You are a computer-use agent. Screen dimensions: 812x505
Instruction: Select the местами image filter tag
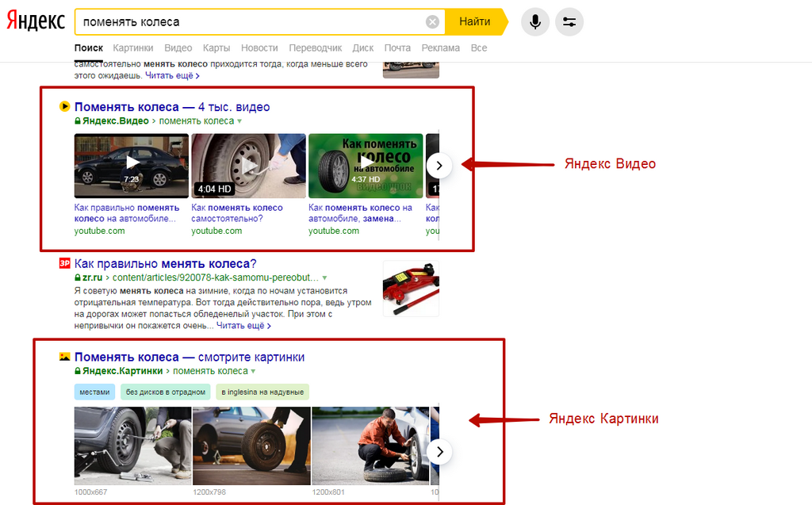[x=95, y=392]
